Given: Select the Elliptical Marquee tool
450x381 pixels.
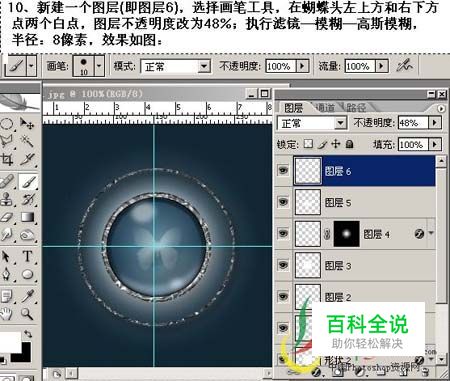Looking at the screenshot, I should (7, 125).
